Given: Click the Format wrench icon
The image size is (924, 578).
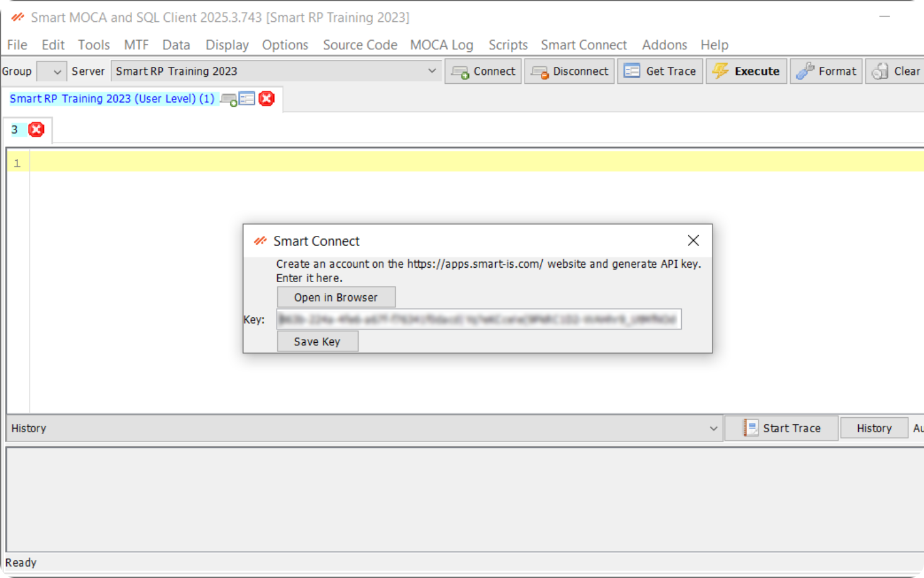Looking at the screenshot, I should pyautogui.click(x=804, y=71).
